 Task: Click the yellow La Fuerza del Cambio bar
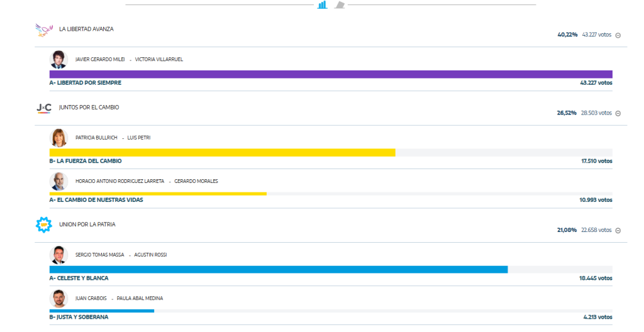222,152
